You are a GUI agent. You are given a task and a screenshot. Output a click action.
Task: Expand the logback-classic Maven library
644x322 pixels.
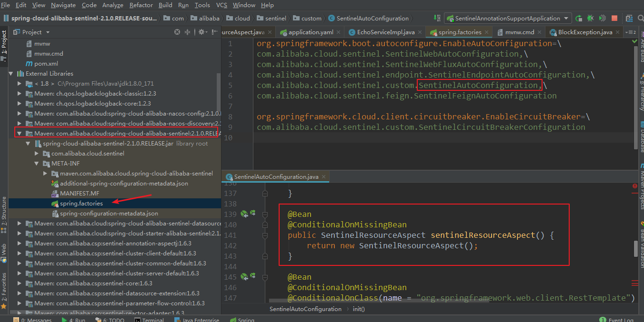(20, 94)
